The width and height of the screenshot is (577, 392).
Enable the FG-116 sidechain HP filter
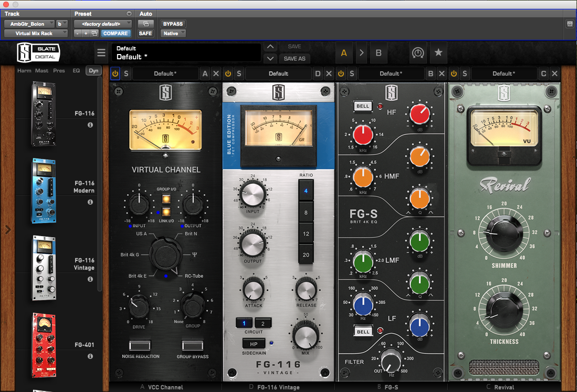coord(254,344)
